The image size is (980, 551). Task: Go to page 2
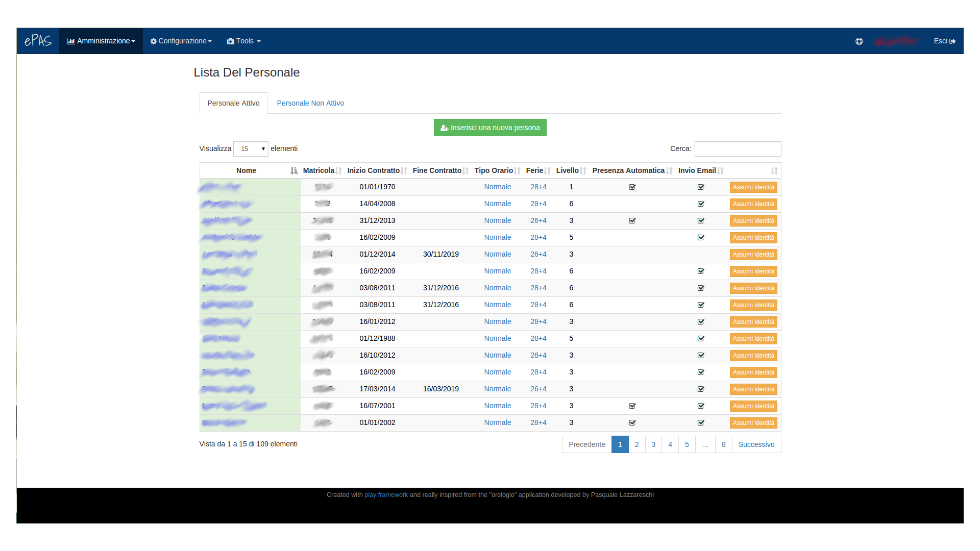tap(636, 444)
